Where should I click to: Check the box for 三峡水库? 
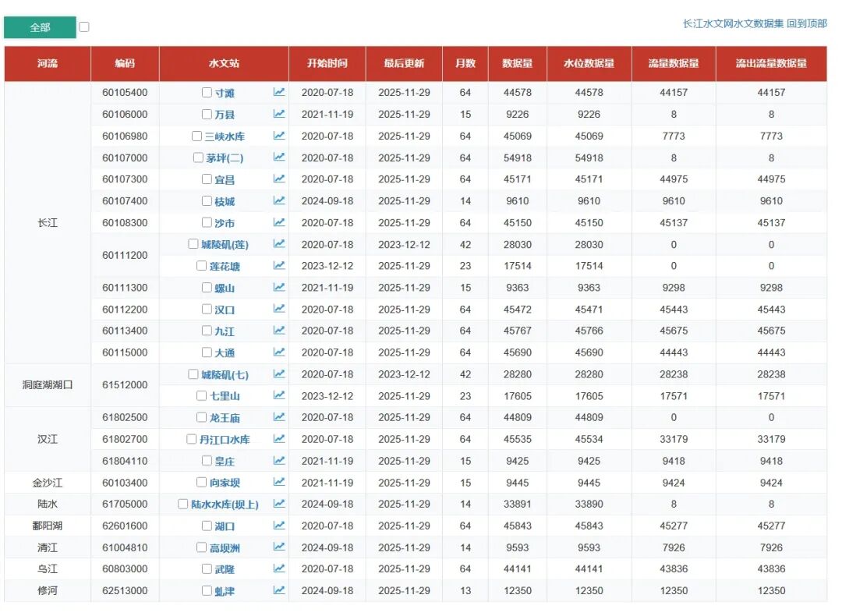[x=196, y=136]
